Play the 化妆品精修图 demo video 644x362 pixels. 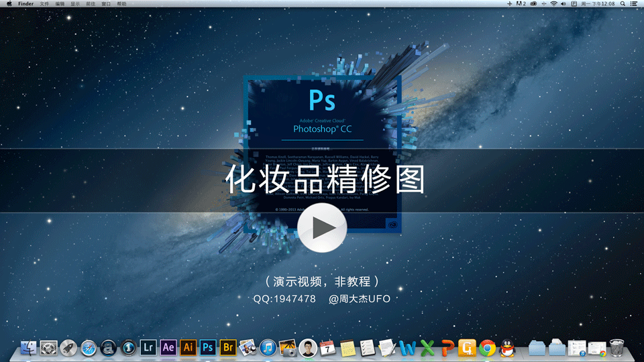tap(322, 228)
